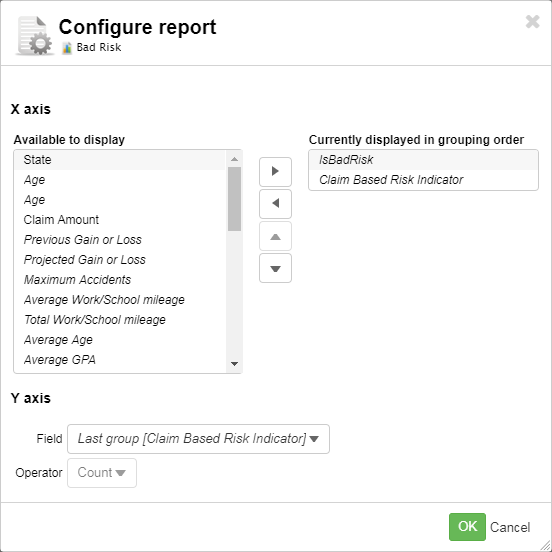
Task: Click the list scrollbar down arrow
Action: 234,364
